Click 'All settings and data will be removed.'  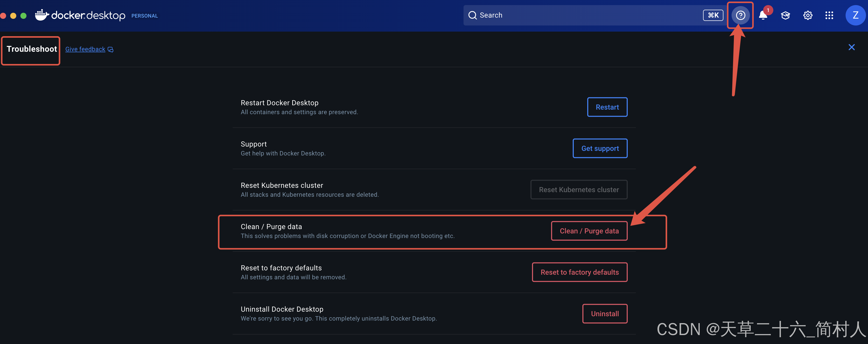pos(294,277)
